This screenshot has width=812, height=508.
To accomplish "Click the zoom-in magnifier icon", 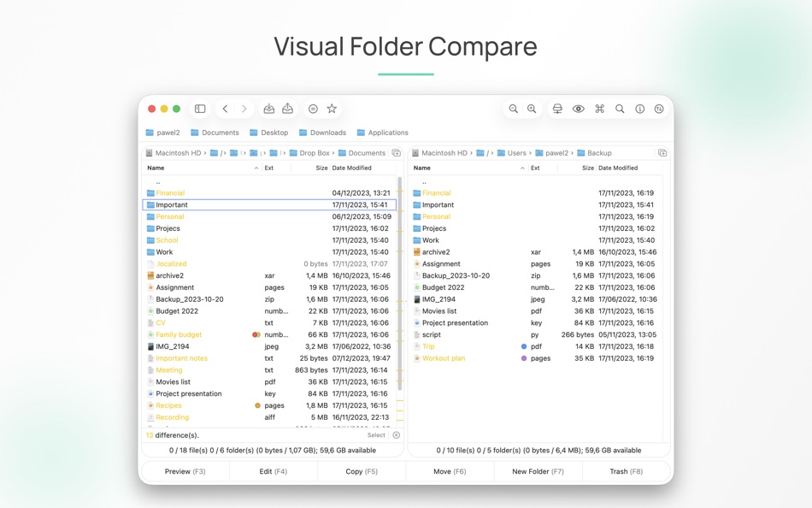I will pos(531,109).
